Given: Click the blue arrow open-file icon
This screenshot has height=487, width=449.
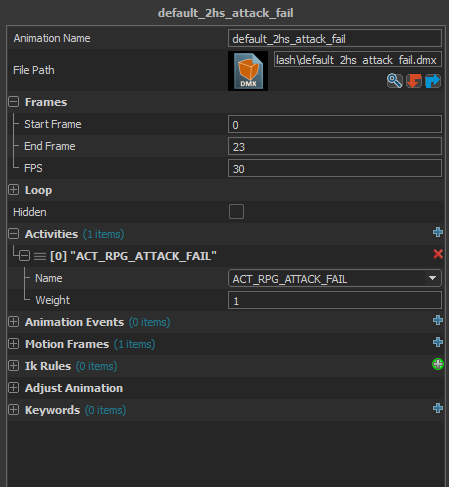Looking at the screenshot, I should click(433, 81).
